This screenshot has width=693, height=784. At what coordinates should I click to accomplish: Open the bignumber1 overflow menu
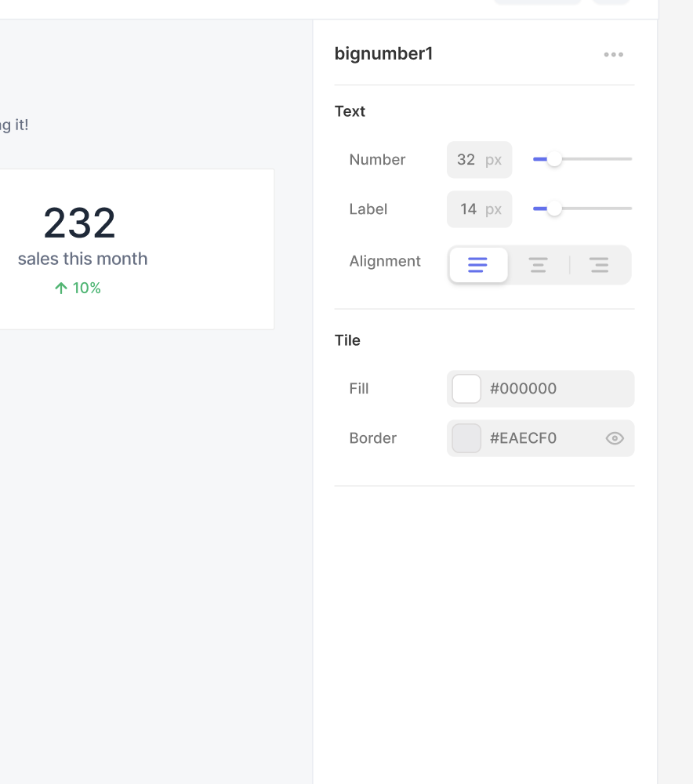(x=613, y=53)
